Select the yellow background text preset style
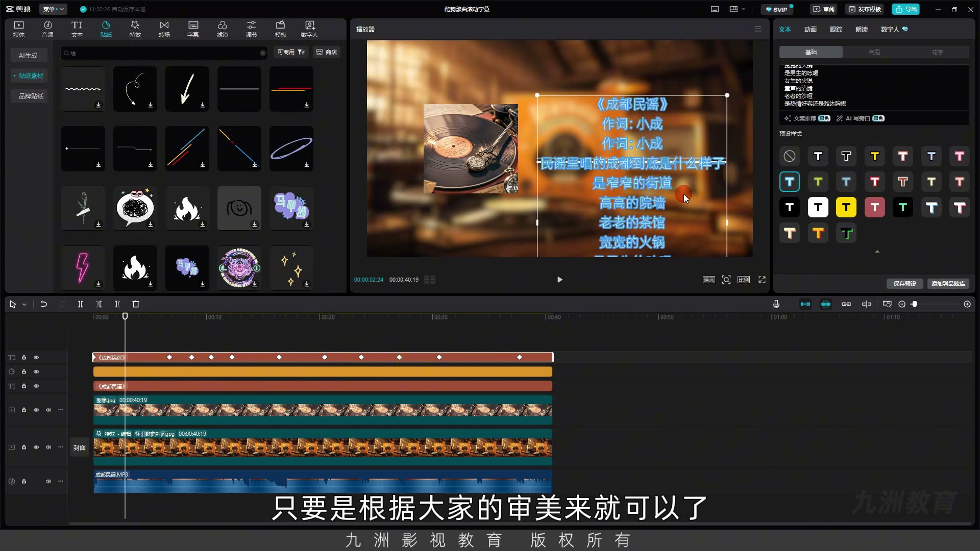This screenshot has width=980, height=551. [x=846, y=208]
